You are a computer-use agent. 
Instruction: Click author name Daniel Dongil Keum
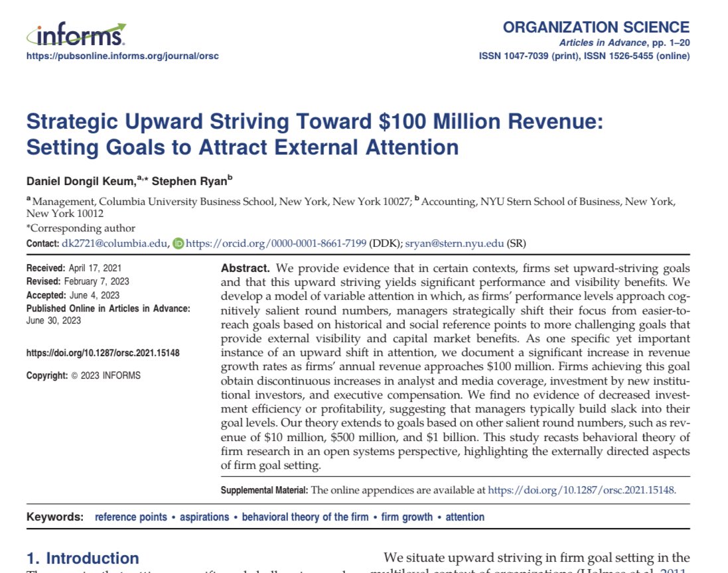tap(80, 182)
